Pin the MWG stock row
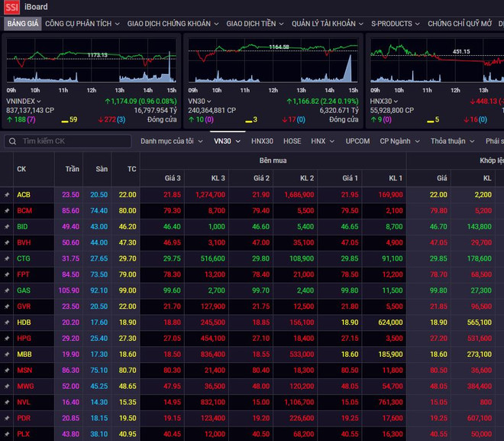 pos(7,386)
